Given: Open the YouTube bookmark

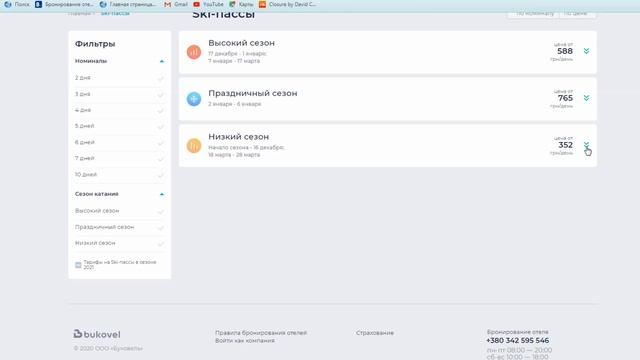Looking at the screenshot, I should (x=208, y=4).
